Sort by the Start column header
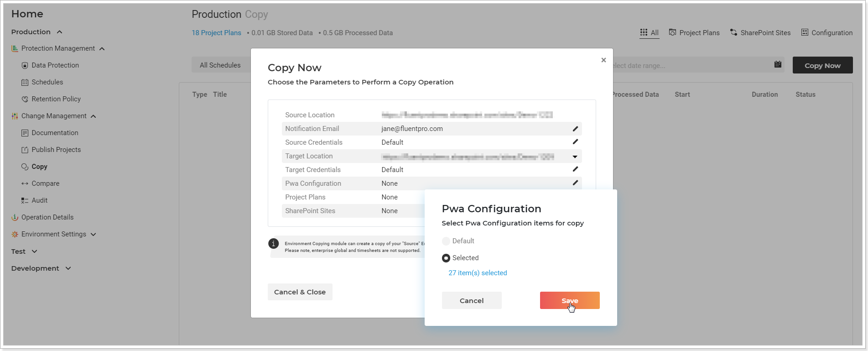868x351 pixels. 682,94
